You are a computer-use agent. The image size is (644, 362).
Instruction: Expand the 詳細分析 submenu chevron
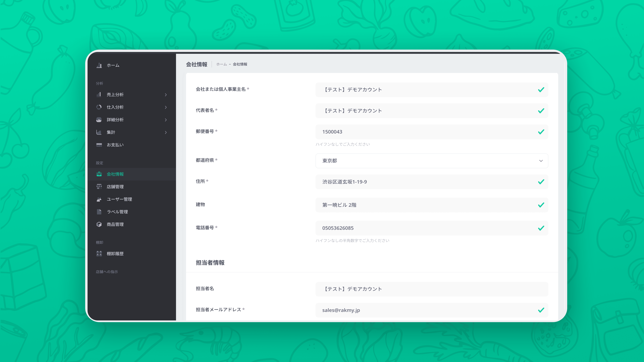166,120
